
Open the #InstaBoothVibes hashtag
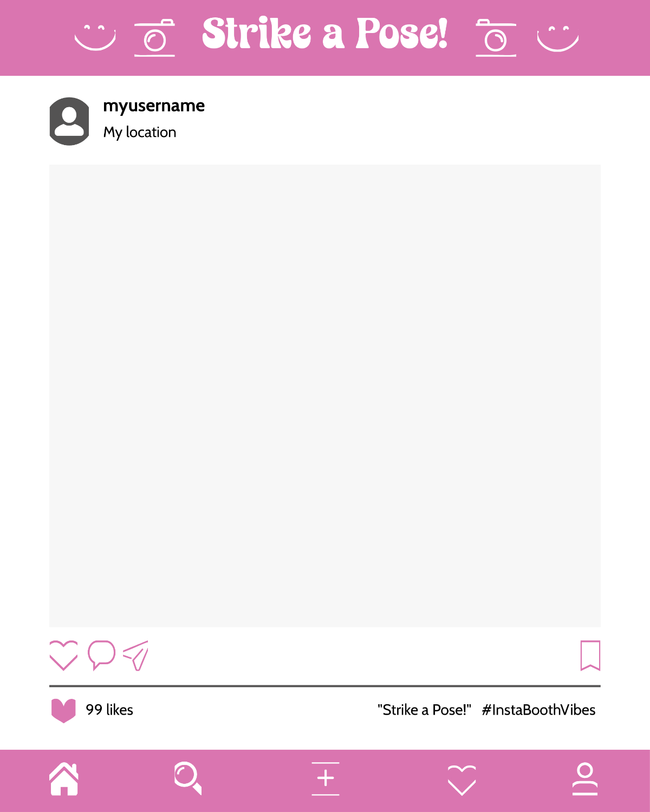click(x=538, y=710)
